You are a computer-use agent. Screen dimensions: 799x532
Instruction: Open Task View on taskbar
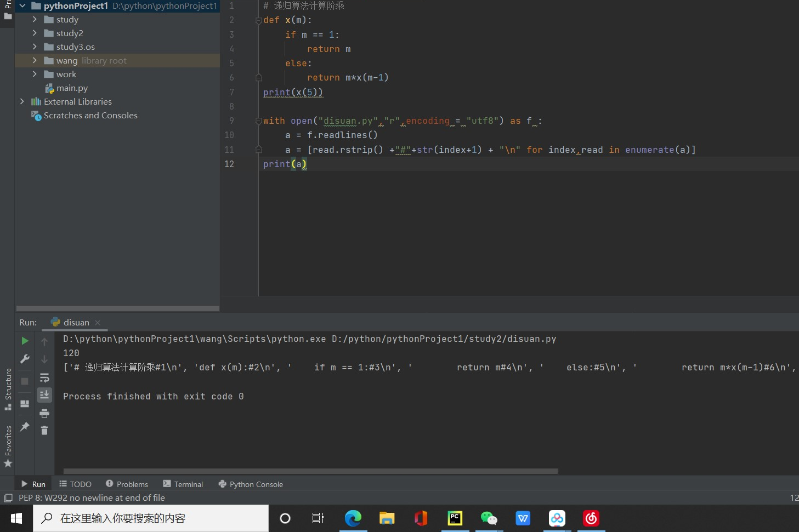pos(318,518)
